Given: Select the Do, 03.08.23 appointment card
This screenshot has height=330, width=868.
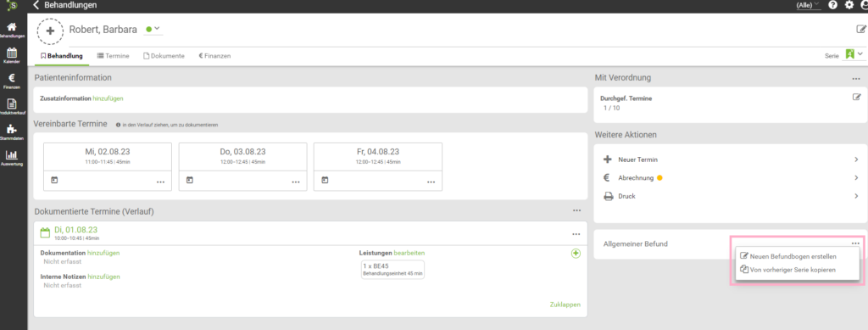Looking at the screenshot, I should [x=242, y=167].
